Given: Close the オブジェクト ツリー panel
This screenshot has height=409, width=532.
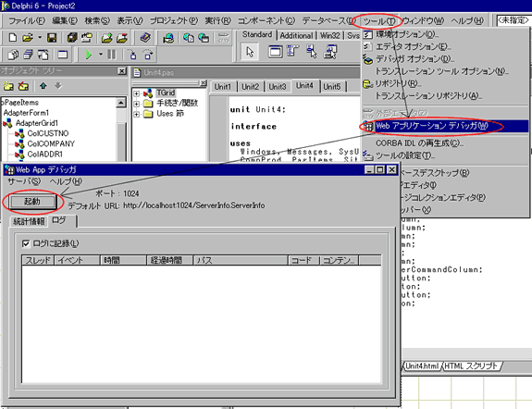Looking at the screenshot, I should point(122,71).
